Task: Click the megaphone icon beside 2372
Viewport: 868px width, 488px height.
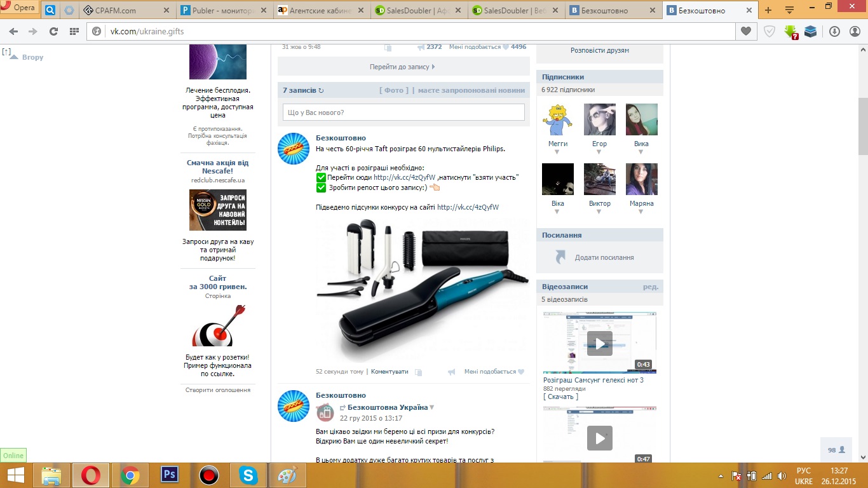Action: coord(421,47)
